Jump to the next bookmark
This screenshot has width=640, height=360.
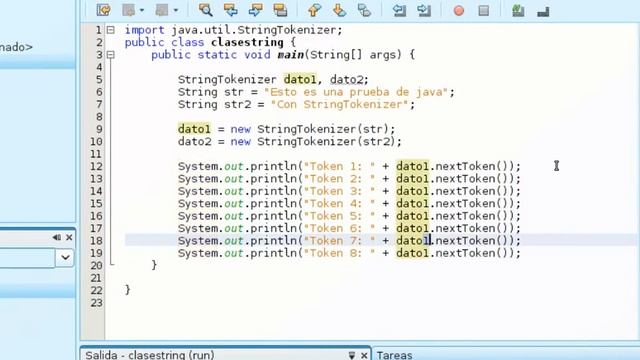[x=339, y=10]
